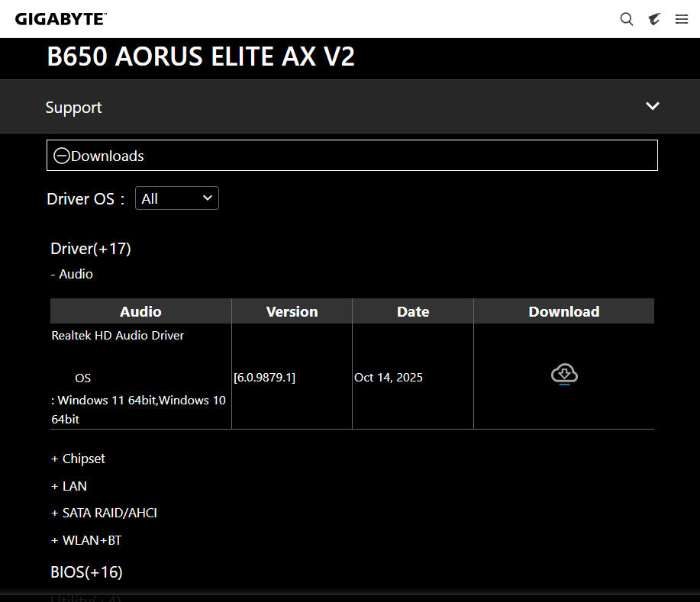
Task: Open the search magnifier icon
Action: click(x=627, y=19)
